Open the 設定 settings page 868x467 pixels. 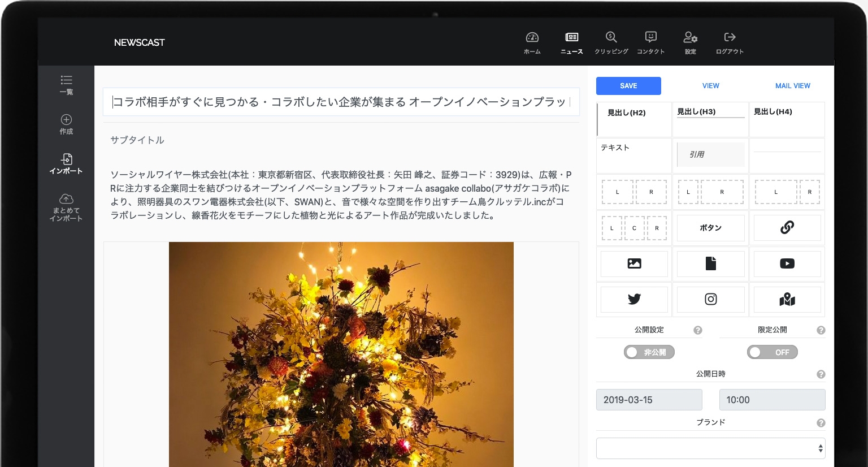(690, 42)
